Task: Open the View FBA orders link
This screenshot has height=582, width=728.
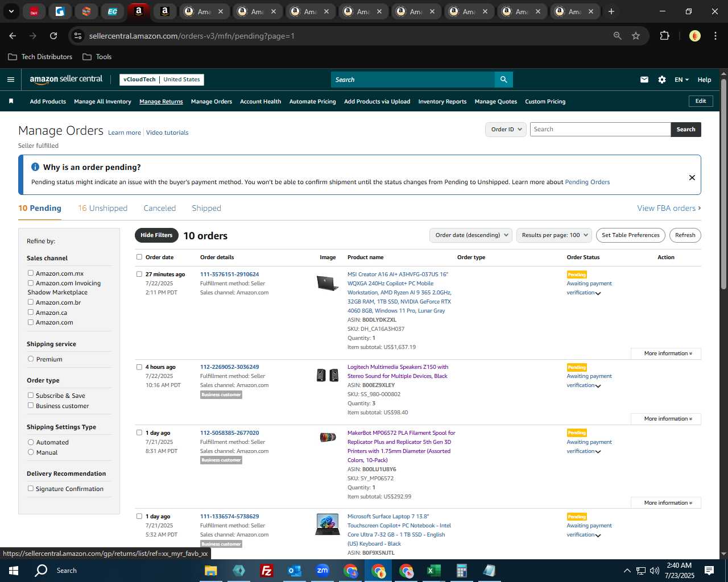Action: click(669, 208)
